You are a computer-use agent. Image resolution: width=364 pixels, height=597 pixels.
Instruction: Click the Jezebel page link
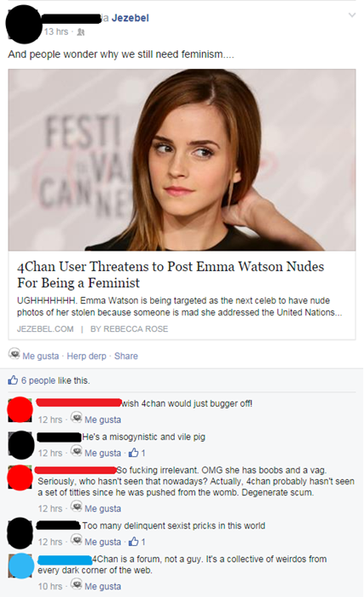coord(130,18)
